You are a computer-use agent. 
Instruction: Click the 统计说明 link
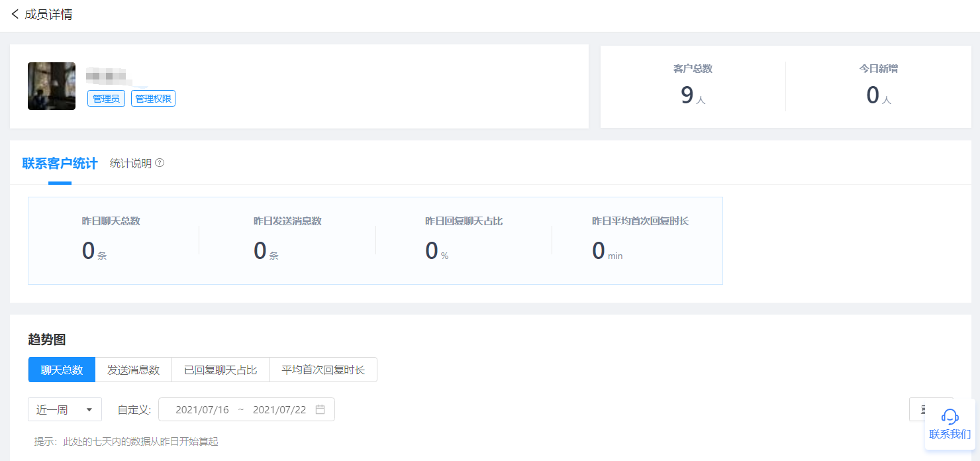(x=130, y=163)
